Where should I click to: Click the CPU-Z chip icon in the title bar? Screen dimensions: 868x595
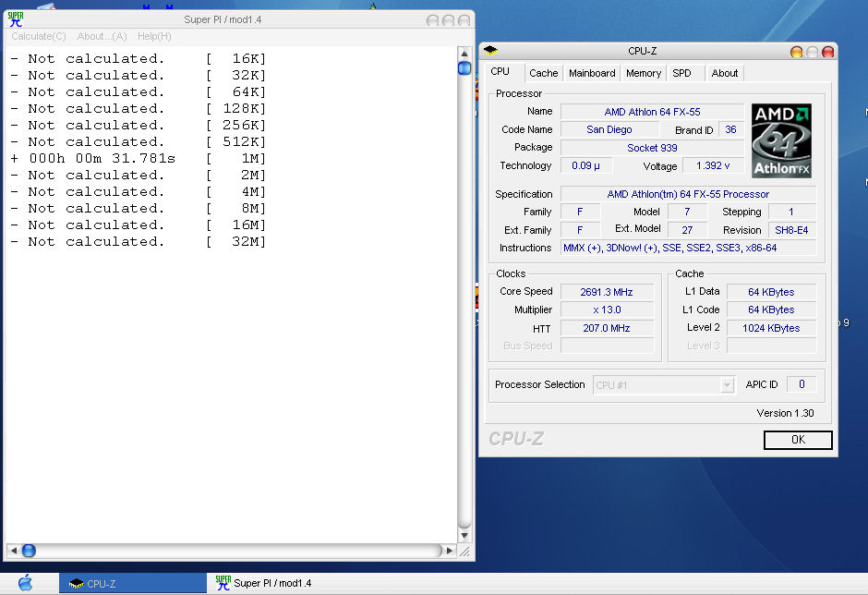pyautogui.click(x=490, y=51)
